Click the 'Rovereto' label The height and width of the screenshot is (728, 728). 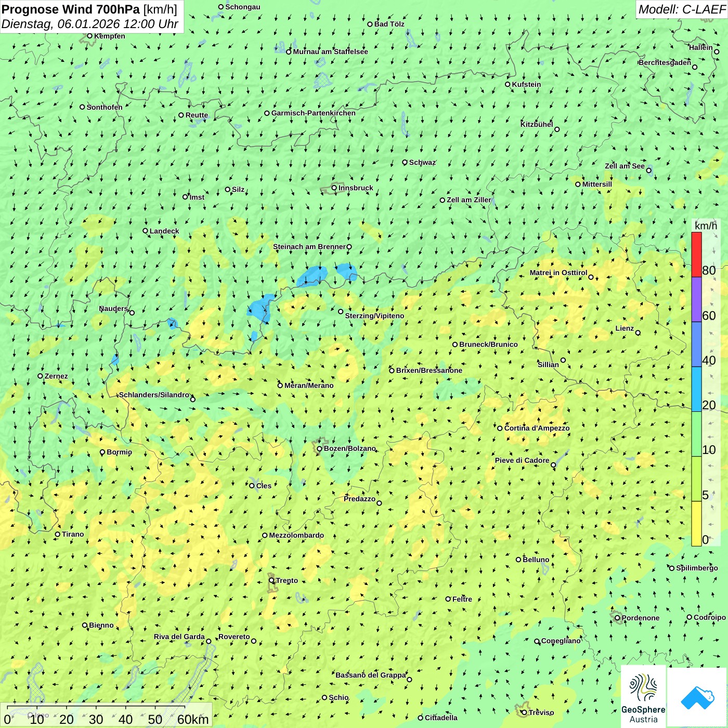234,636
